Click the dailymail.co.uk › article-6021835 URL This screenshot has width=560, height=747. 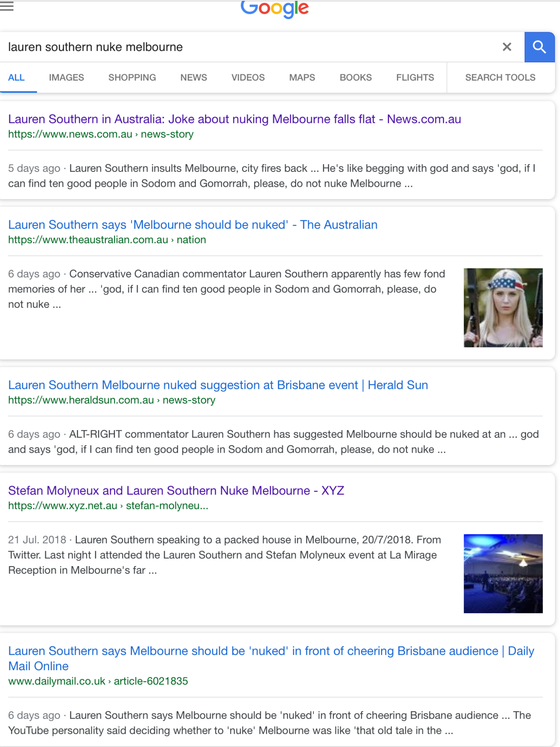click(98, 681)
